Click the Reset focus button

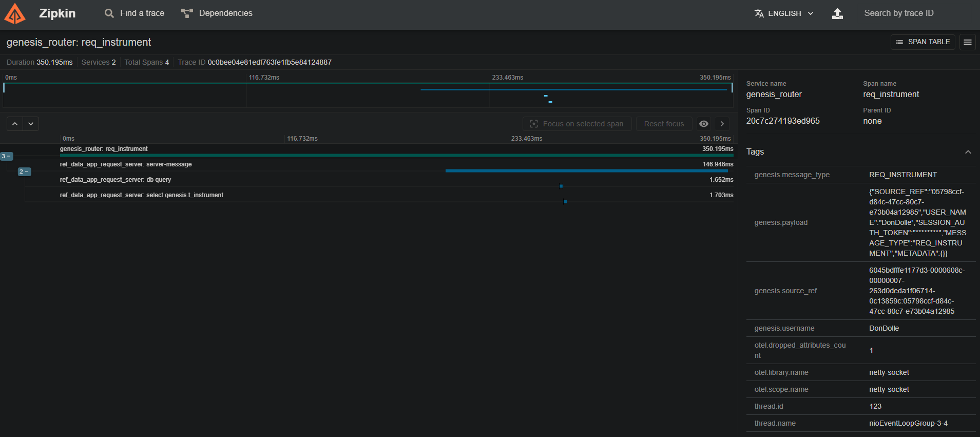point(664,124)
